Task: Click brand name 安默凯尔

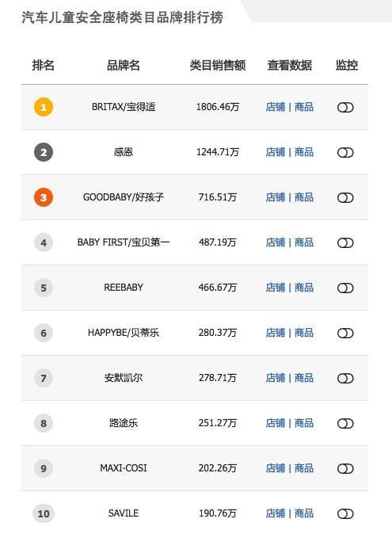Action: tap(124, 378)
